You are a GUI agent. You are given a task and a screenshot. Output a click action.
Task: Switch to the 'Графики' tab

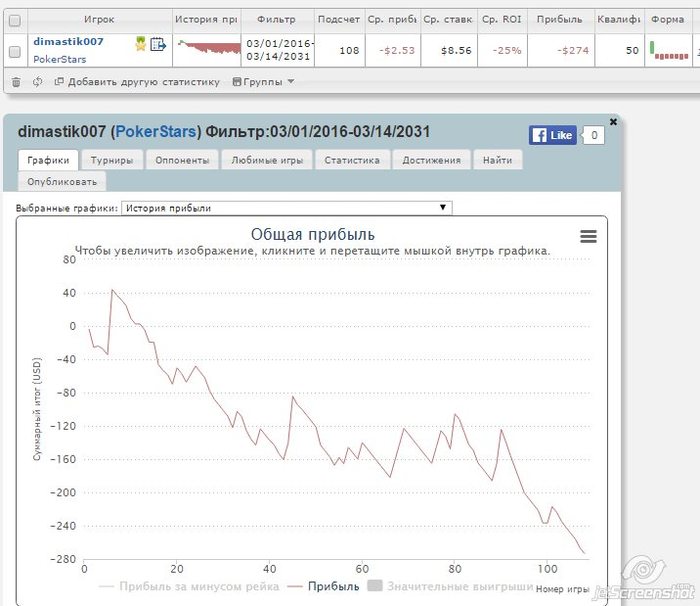(48, 160)
